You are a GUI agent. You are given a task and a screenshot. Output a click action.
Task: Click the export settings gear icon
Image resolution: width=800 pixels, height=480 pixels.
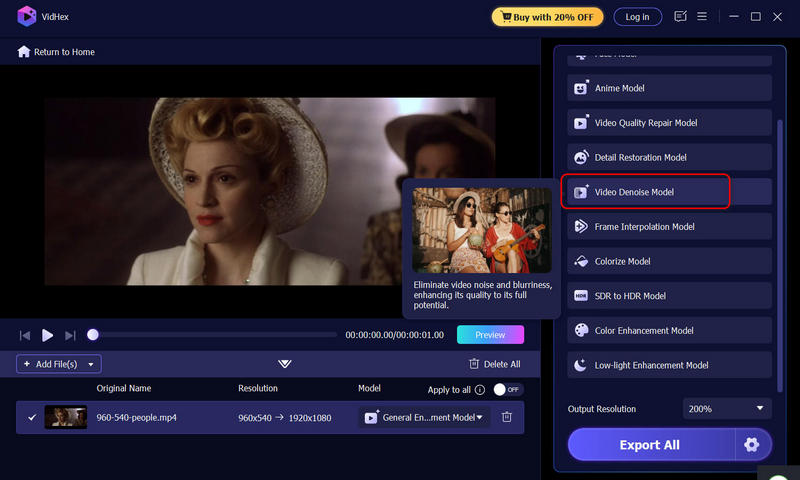(752, 445)
